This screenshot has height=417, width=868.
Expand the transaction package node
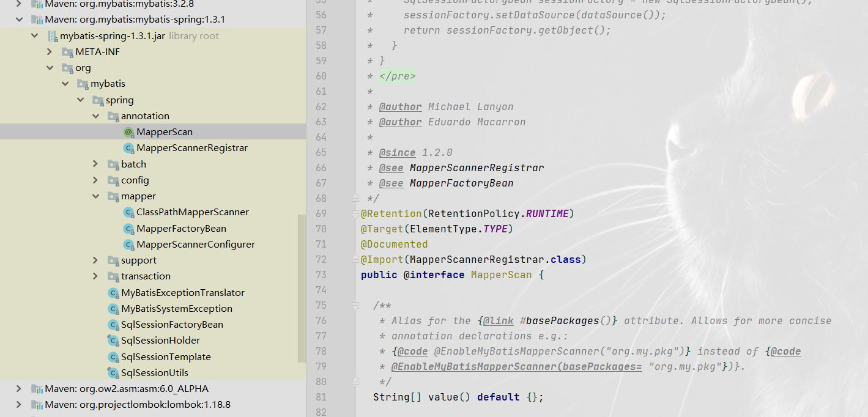(95, 276)
